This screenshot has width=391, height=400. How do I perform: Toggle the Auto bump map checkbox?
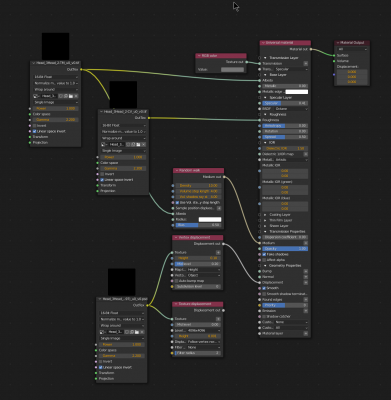(x=177, y=281)
